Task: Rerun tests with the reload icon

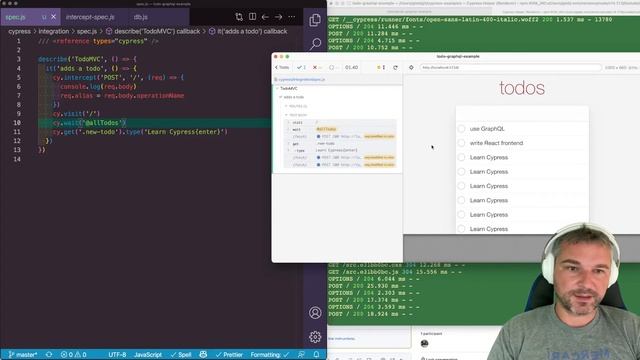Action: coord(395,67)
